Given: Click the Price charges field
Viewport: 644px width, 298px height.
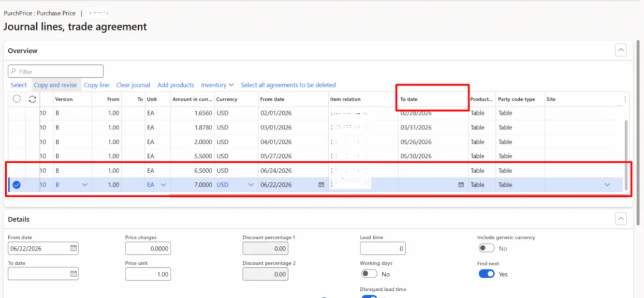Looking at the screenshot, I should click(148, 248).
